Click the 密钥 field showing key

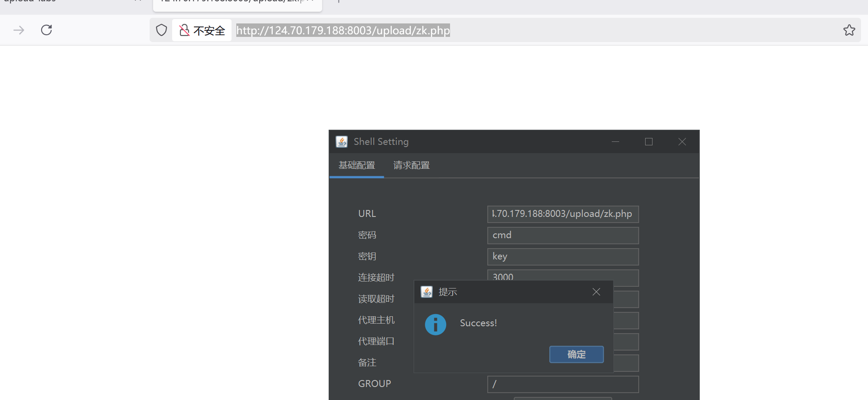click(562, 256)
